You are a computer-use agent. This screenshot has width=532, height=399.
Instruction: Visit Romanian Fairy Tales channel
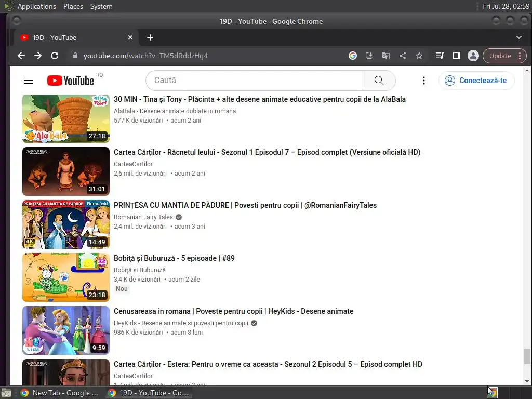[x=143, y=217]
